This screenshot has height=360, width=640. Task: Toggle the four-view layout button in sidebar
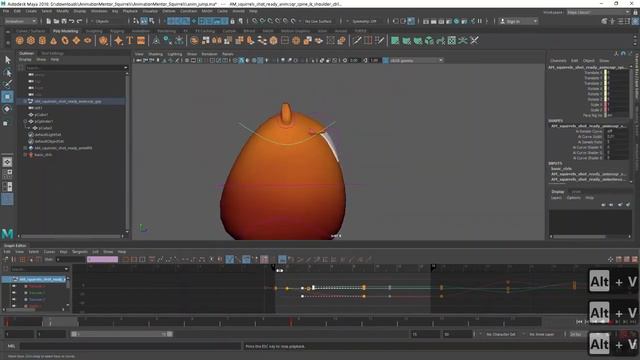7,174
